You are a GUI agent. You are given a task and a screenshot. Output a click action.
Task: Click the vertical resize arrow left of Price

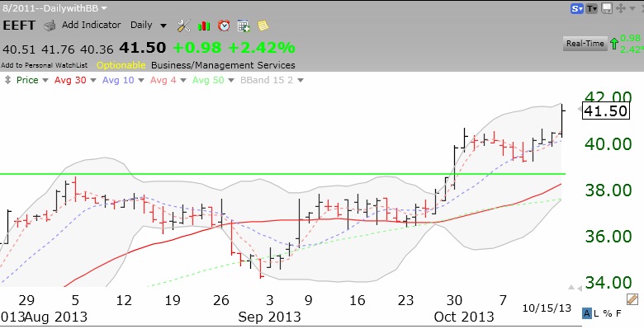click(x=7, y=80)
